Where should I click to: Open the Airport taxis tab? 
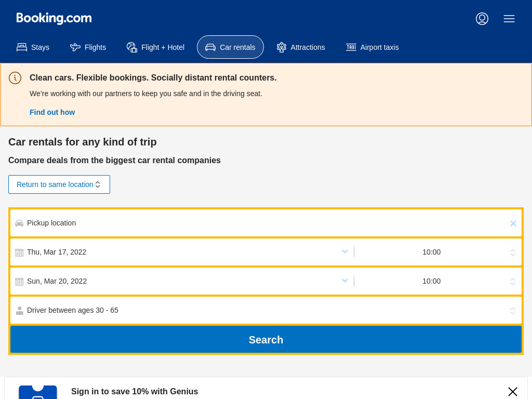(372, 47)
